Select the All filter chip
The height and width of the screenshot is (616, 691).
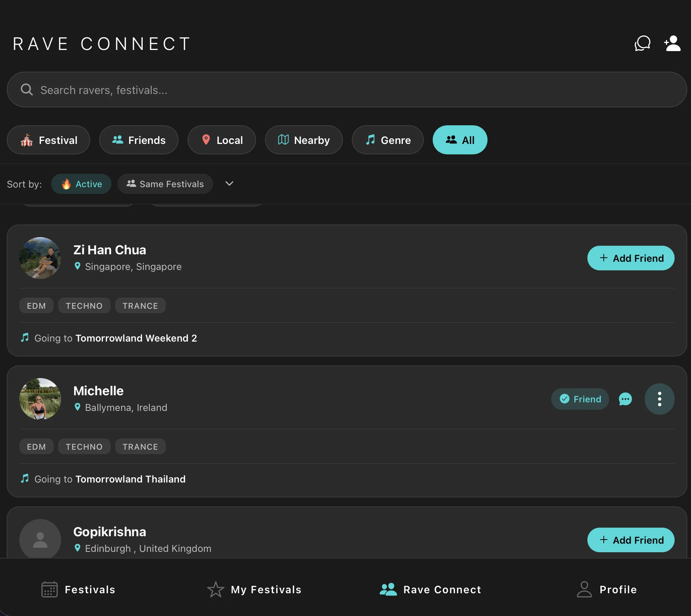coord(460,140)
